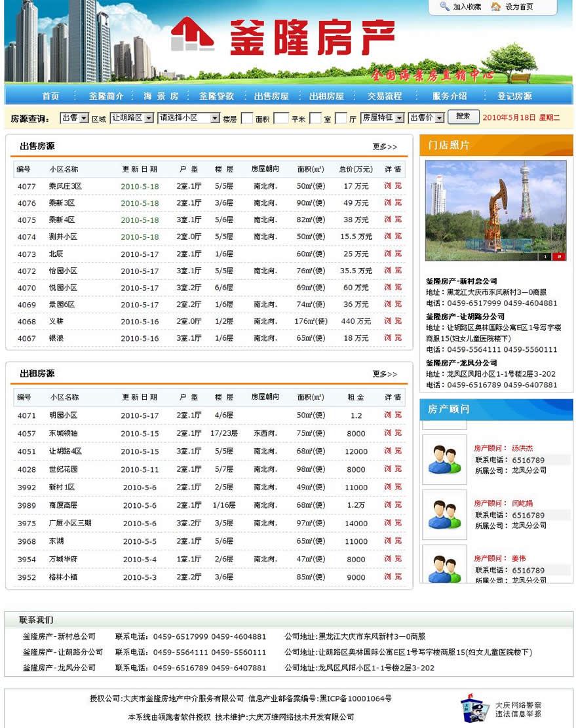The width and height of the screenshot is (576, 728).
Task: Go to 出租房屋 navigation item
Action: coord(326,96)
